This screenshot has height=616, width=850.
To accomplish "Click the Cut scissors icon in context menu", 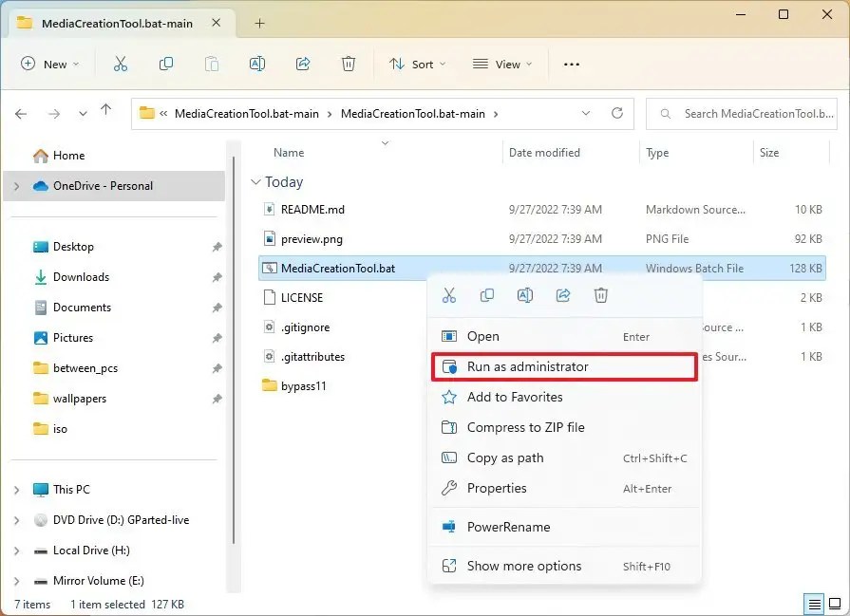I will tap(449, 295).
